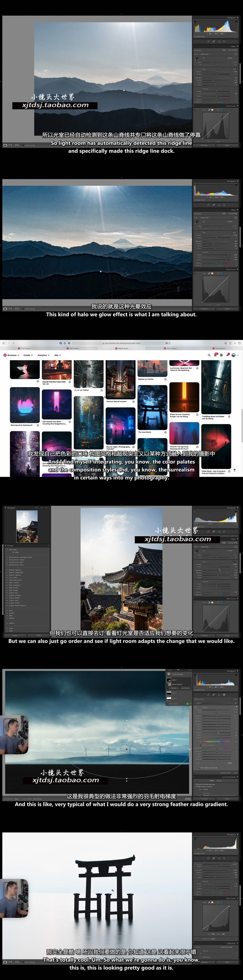Click the Create New Mask plus icon
The width and height of the screenshot is (243, 980).
tap(169, 674)
